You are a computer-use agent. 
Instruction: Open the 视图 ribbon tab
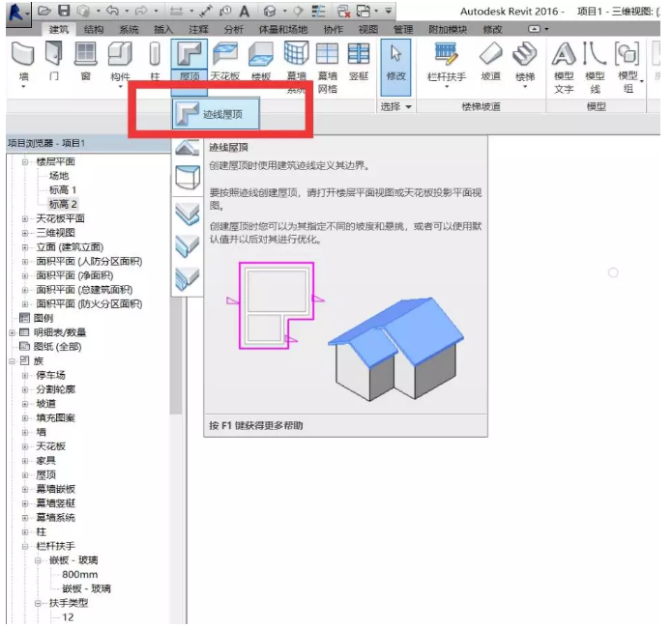click(368, 29)
